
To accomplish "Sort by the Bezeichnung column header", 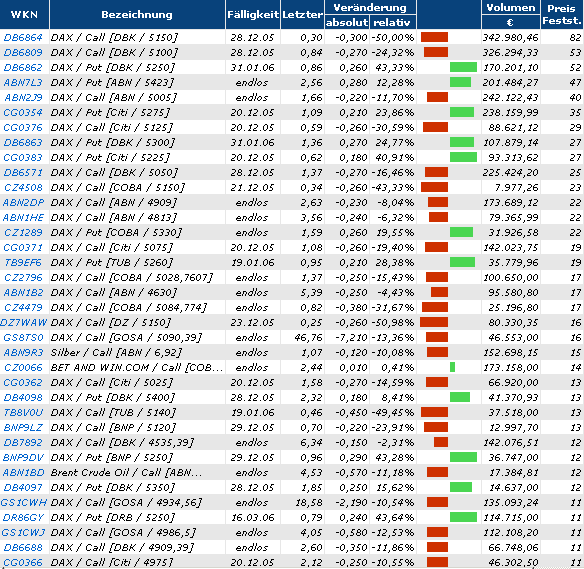I will pos(137,15).
